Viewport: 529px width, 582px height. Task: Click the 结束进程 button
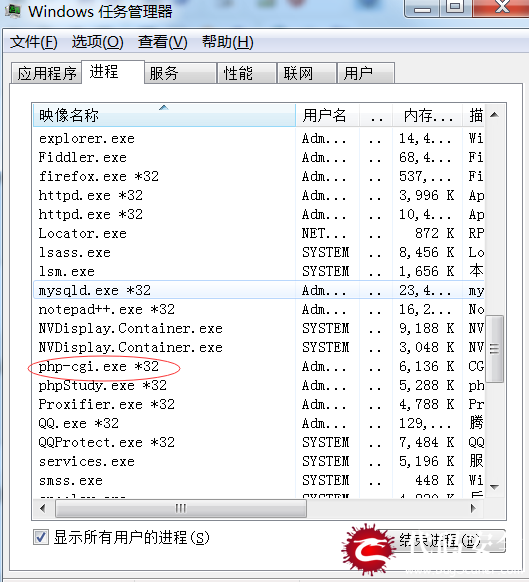point(445,540)
